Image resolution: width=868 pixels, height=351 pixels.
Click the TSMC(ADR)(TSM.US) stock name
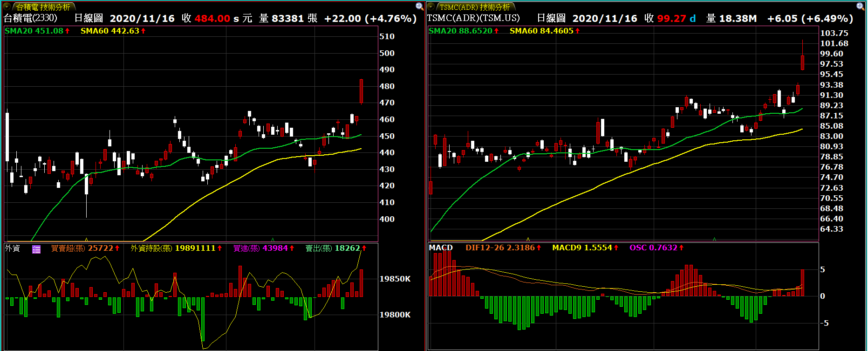(x=473, y=18)
